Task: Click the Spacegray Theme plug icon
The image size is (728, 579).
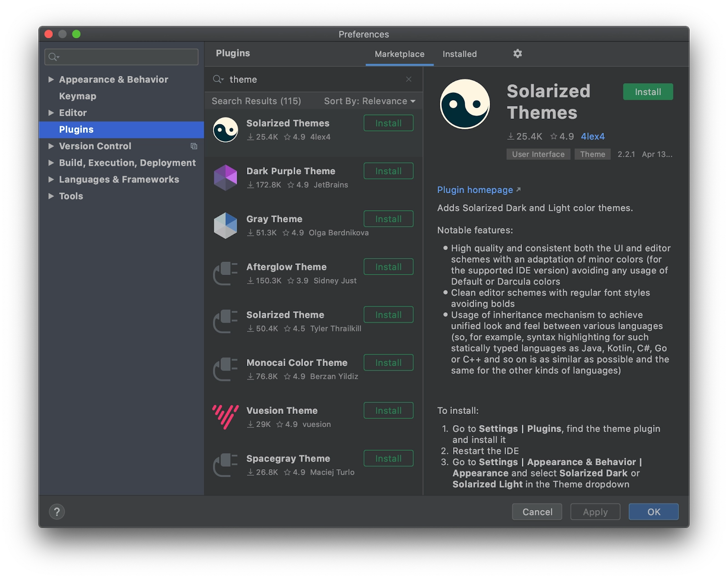Action: 226,465
